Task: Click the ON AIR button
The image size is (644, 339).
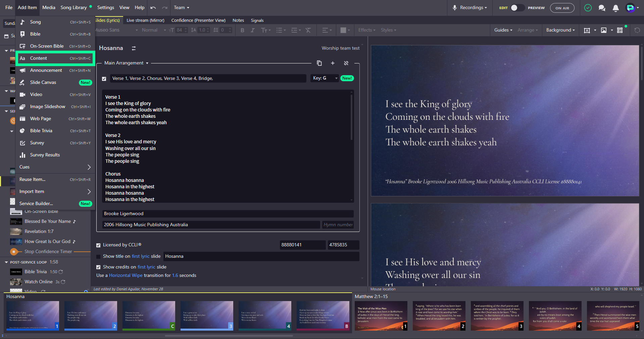Action: click(562, 8)
